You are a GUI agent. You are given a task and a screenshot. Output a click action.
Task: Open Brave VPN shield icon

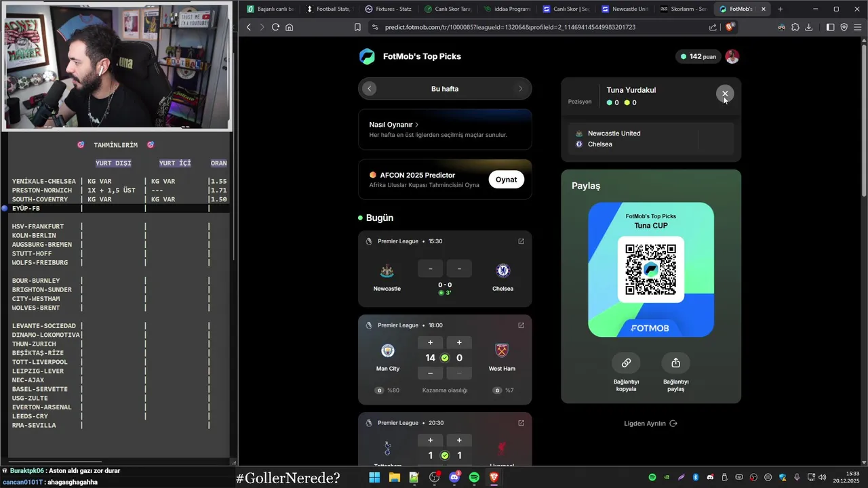(x=844, y=27)
